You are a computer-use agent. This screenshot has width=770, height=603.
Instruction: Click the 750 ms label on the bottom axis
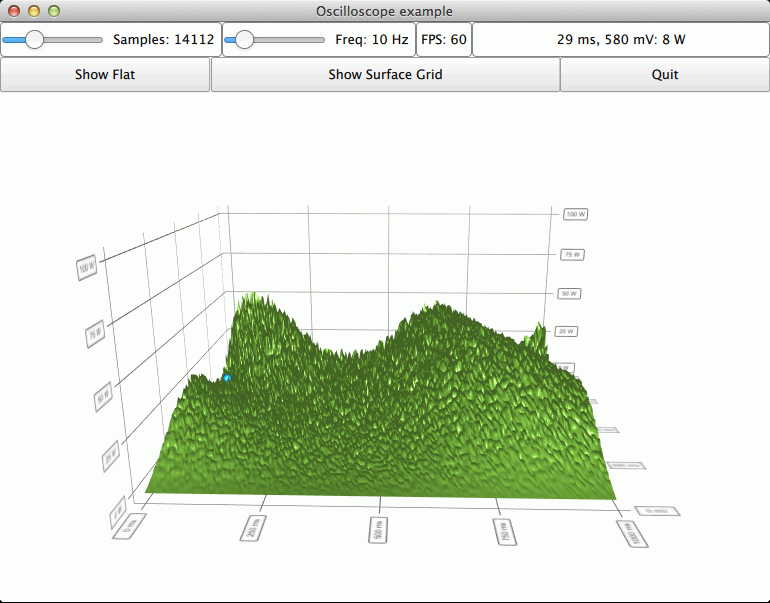point(505,531)
